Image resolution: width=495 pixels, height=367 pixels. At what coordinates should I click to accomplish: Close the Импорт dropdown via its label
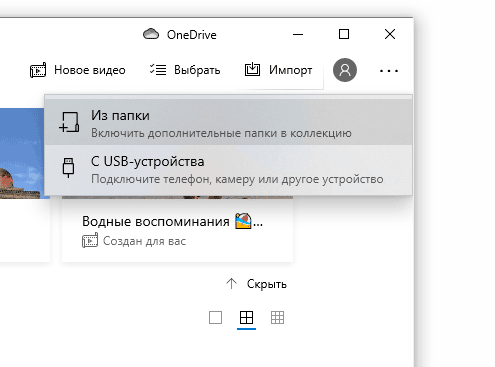pos(291,70)
